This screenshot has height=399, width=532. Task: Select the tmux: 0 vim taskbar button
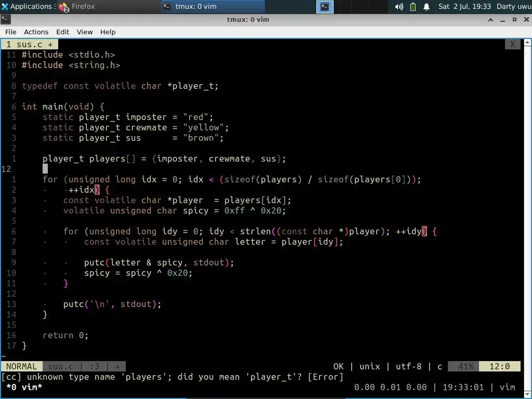pyautogui.click(x=212, y=6)
